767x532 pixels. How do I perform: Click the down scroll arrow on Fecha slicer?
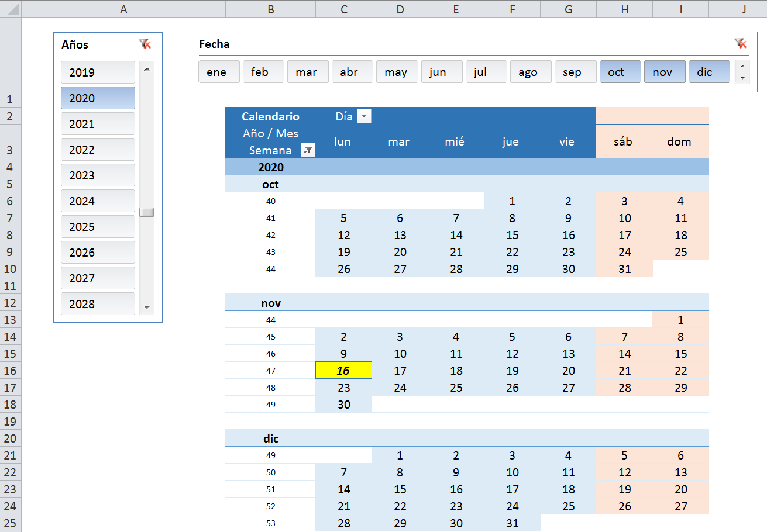(742, 77)
